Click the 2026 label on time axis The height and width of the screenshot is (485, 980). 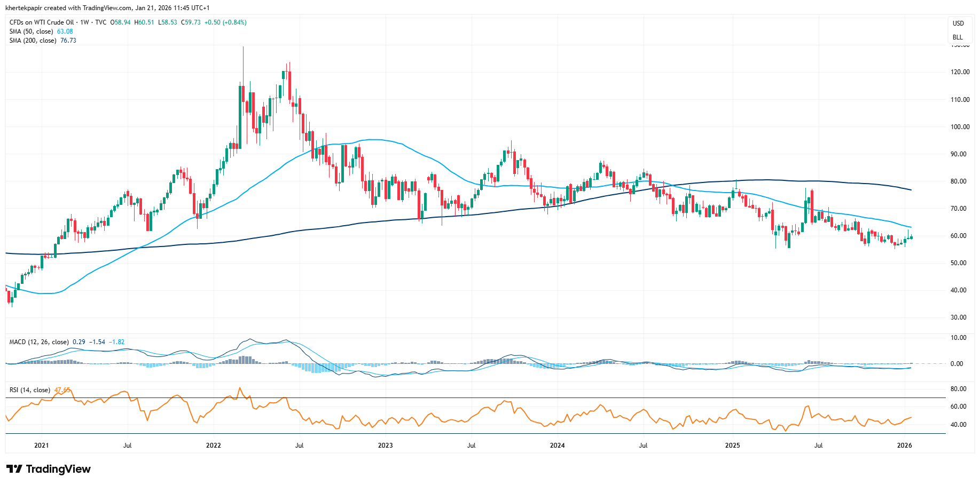904,446
